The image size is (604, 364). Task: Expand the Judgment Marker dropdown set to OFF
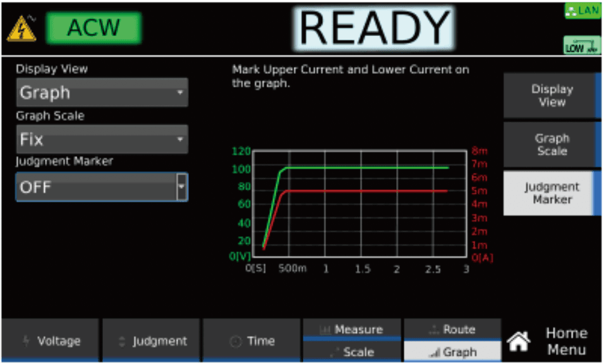pos(102,187)
